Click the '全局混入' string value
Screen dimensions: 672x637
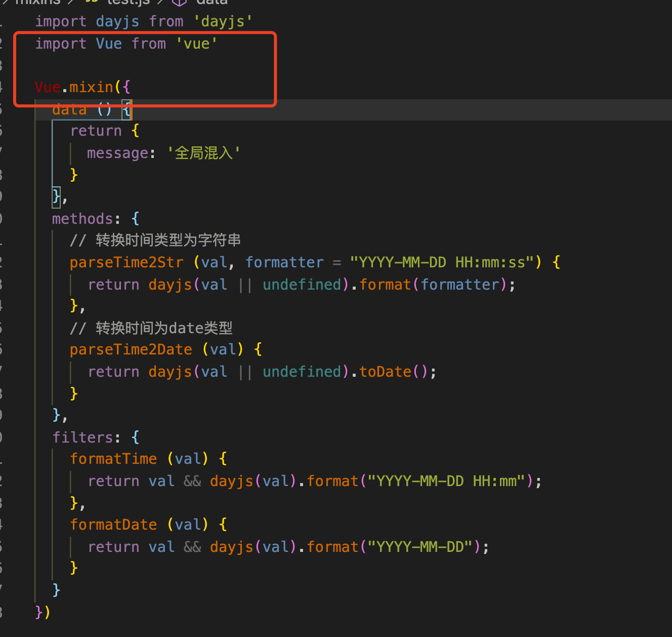(x=204, y=153)
